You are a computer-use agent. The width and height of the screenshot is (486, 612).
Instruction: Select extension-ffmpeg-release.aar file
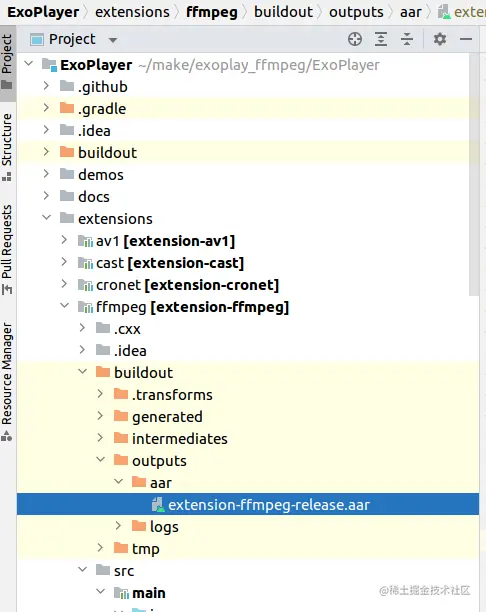(x=248, y=504)
